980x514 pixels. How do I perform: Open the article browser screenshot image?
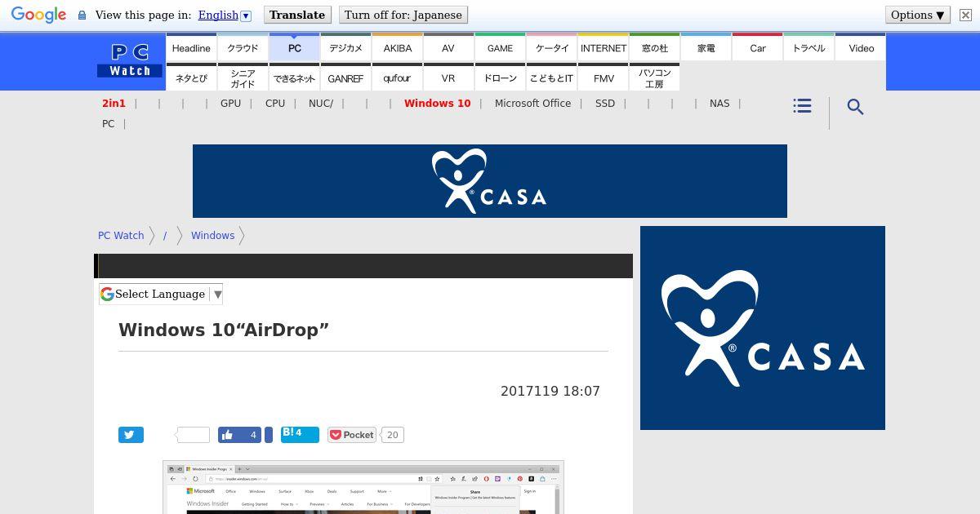pyautogui.click(x=363, y=488)
